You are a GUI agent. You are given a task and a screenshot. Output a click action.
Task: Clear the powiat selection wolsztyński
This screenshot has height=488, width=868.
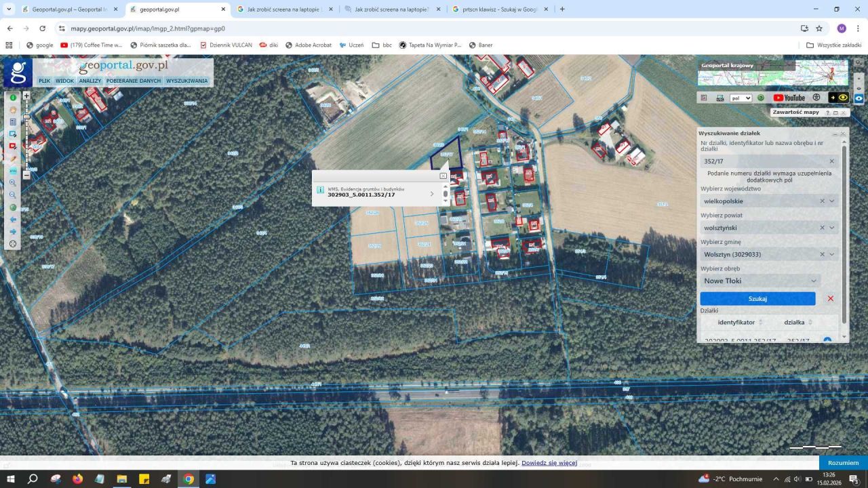[823, 228]
